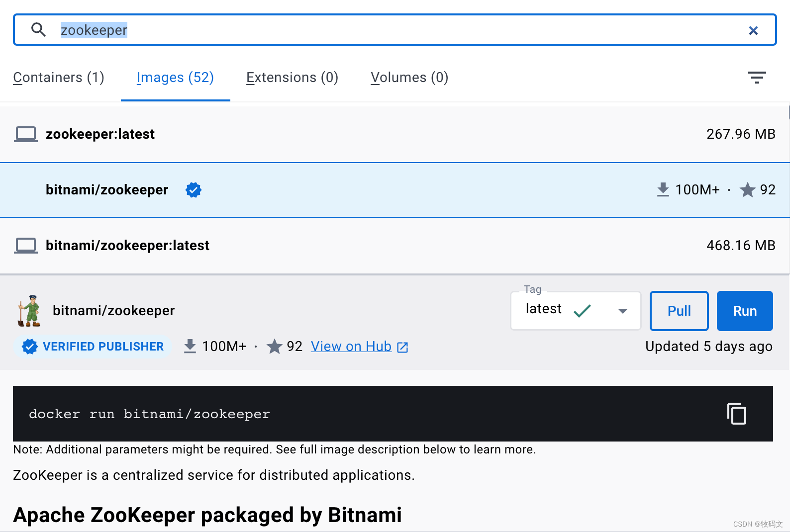This screenshot has width=790, height=532.
Task: Click download count icon in bitnami/zookeeper result row
Action: coord(663,190)
